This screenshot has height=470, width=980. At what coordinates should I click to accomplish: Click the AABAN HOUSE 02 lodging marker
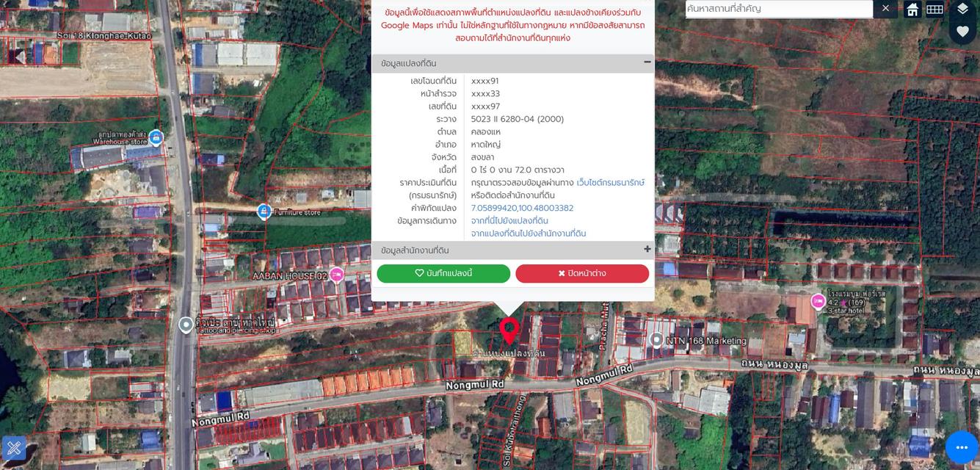pos(337,275)
